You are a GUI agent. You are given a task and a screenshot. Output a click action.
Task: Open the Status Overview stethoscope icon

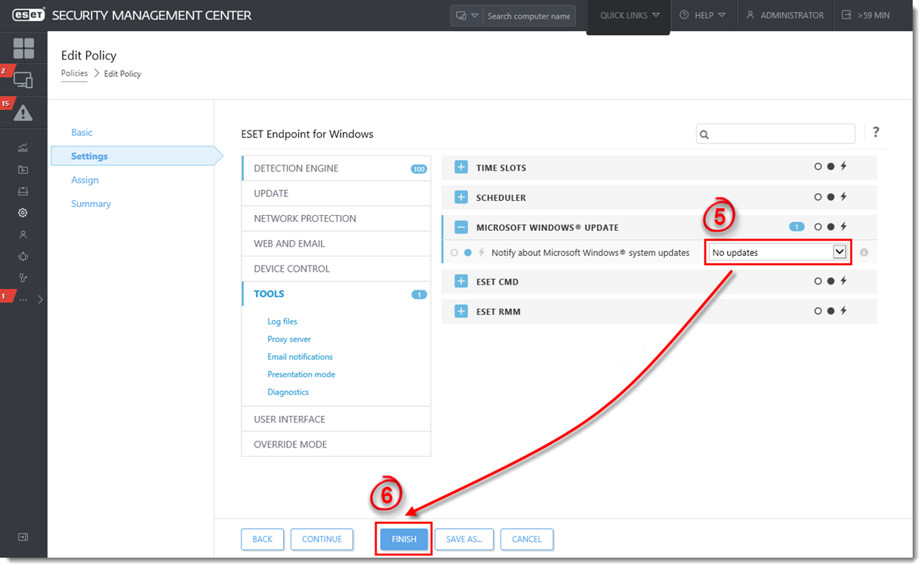click(23, 278)
